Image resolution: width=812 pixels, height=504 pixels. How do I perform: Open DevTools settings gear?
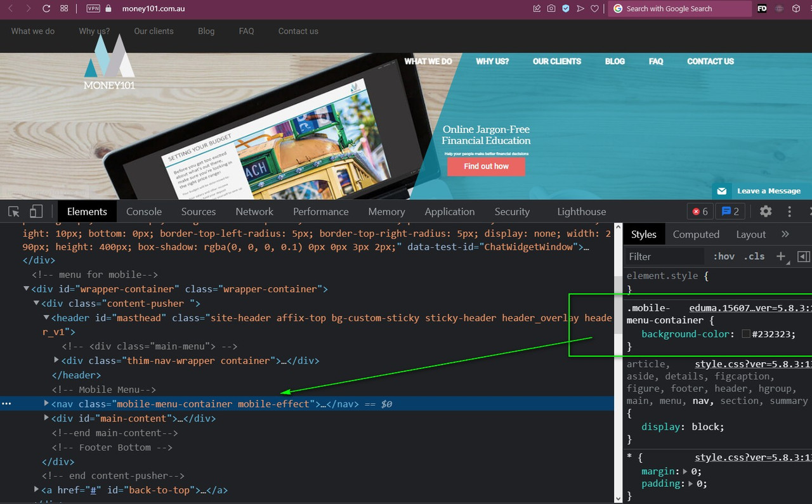coord(766,212)
